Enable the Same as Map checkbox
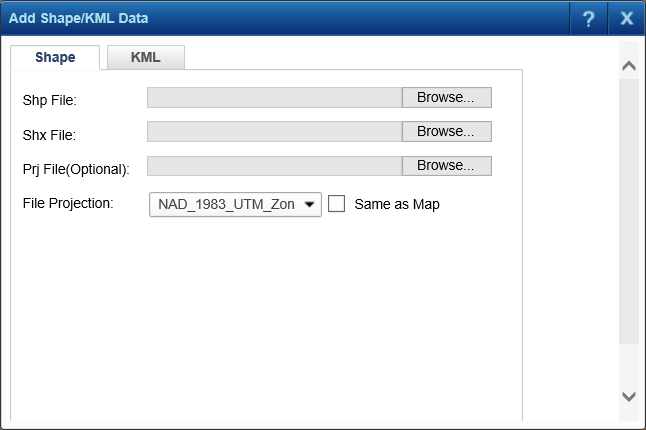 (337, 204)
